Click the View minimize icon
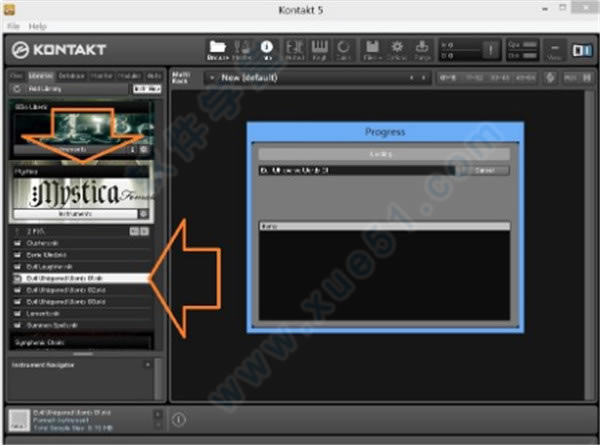 click(x=554, y=50)
